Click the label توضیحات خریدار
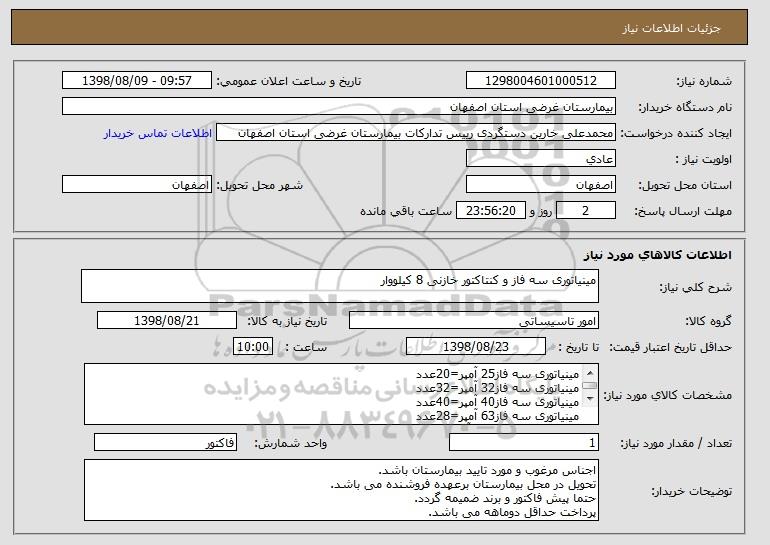Viewport: 770px width, 545px height. coord(691,491)
